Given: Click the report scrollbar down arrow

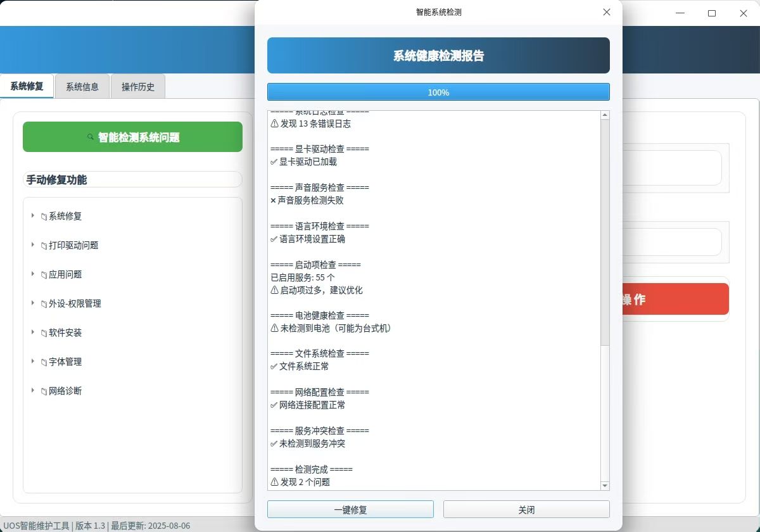Looking at the screenshot, I should coord(605,485).
